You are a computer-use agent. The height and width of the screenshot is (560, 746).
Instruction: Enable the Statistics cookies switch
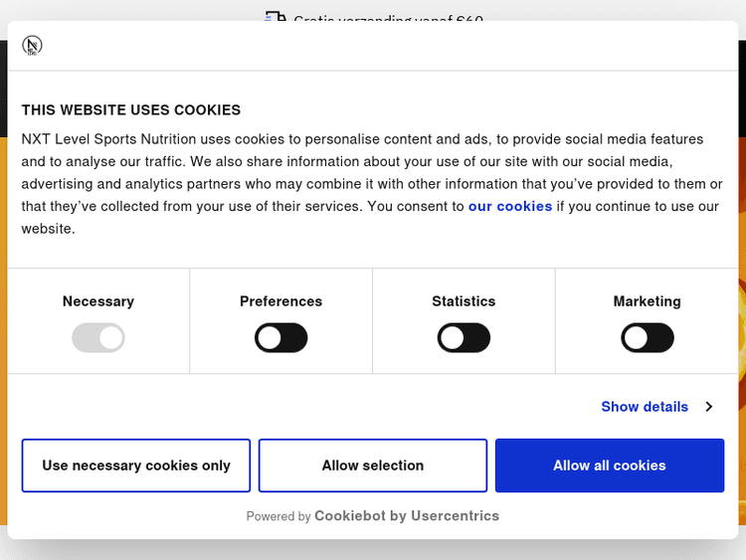(464, 338)
